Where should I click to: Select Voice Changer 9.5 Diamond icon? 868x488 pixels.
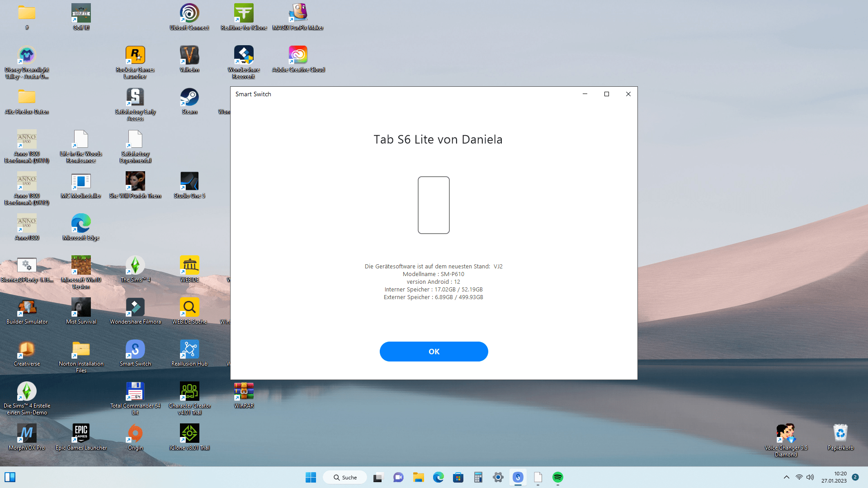click(x=786, y=441)
